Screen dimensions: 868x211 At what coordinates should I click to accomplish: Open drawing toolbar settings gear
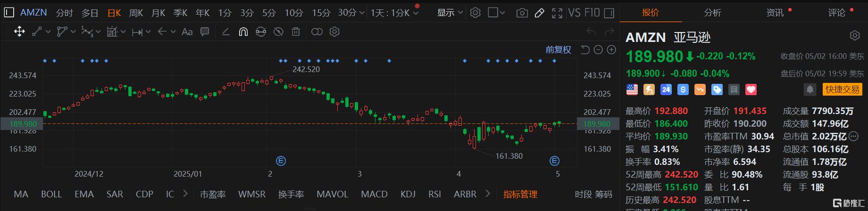pos(334,32)
